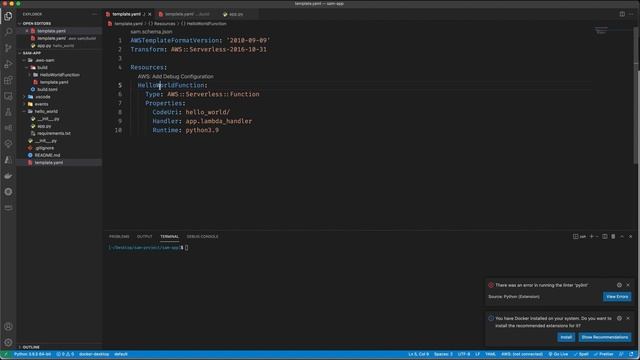The height and width of the screenshot is (360, 640).
Task: Open the Source Control view
Action: [8, 48]
